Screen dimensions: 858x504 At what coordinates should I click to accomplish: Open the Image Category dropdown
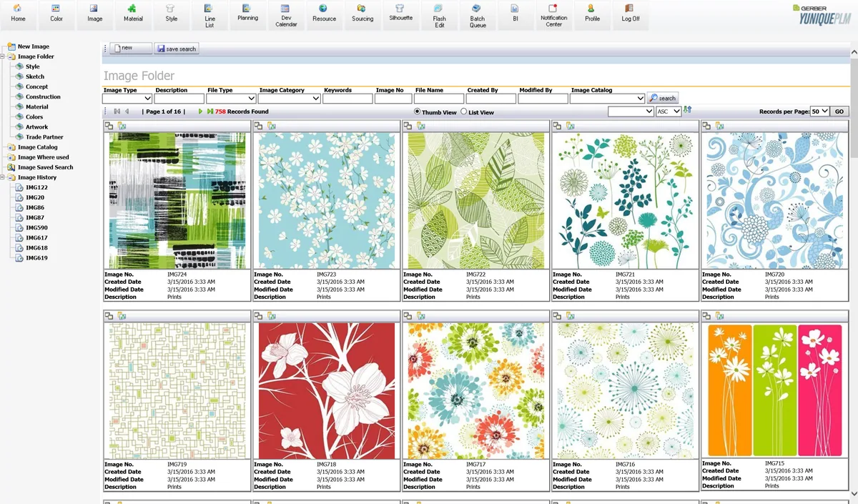tap(290, 99)
